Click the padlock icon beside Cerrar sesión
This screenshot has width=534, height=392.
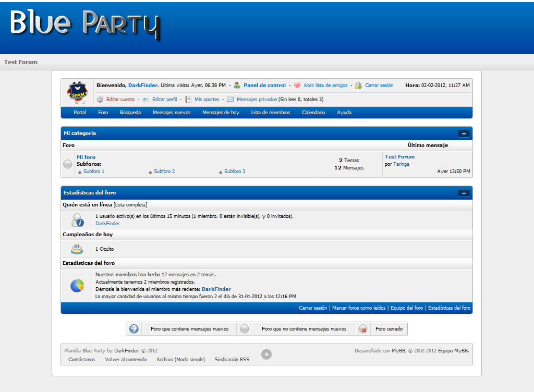(x=358, y=85)
